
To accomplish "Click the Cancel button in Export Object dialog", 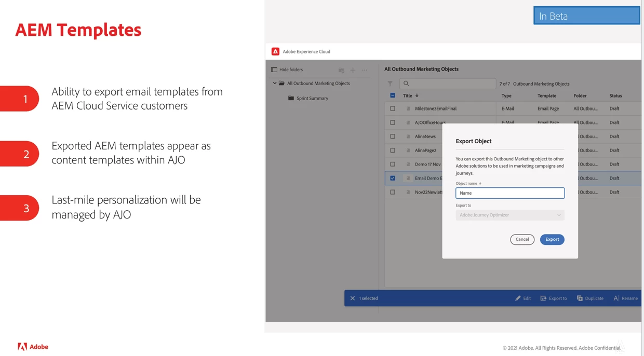I will (x=522, y=239).
